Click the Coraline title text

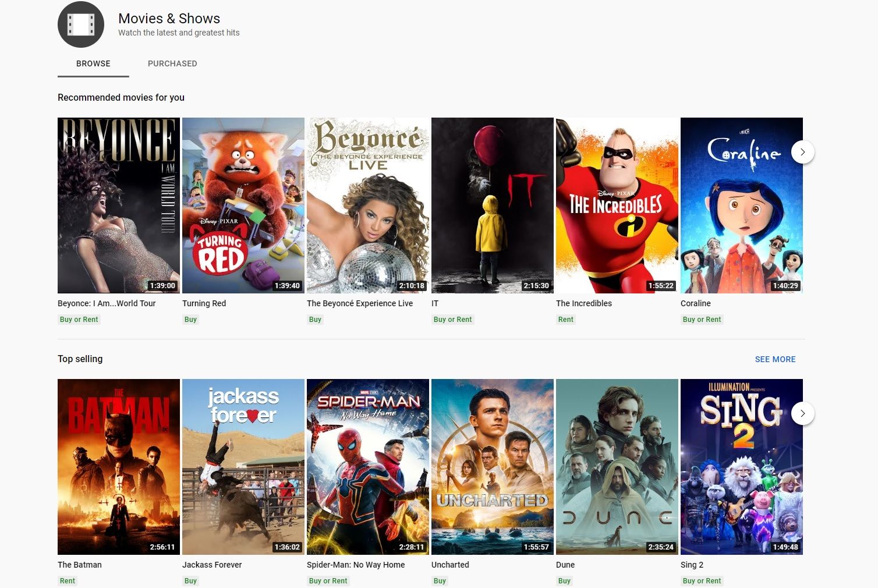(696, 303)
